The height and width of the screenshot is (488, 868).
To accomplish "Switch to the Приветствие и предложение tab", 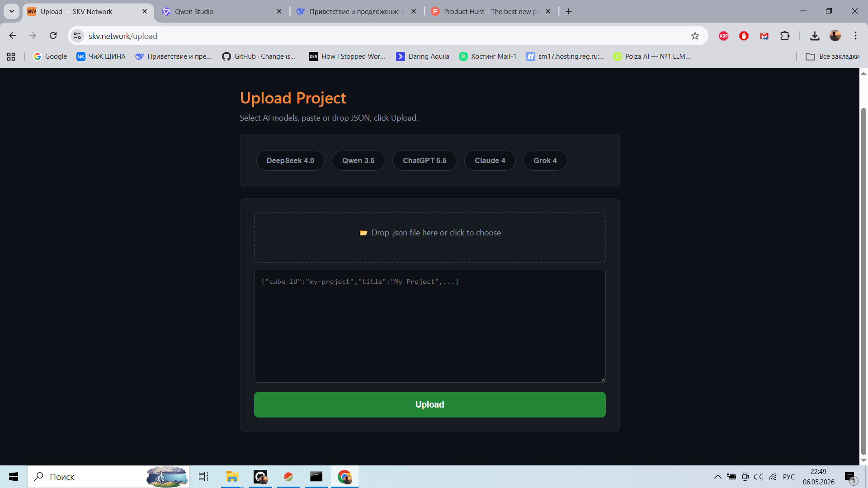I will tap(353, 12).
